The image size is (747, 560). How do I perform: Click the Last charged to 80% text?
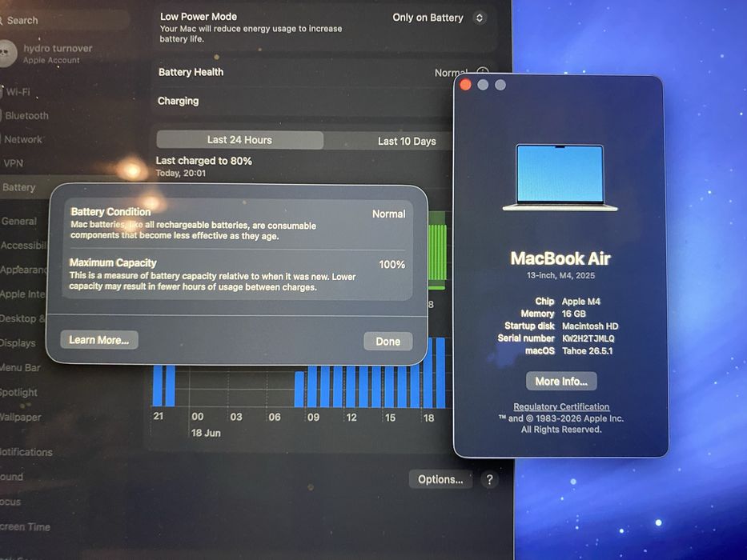pos(204,161)
